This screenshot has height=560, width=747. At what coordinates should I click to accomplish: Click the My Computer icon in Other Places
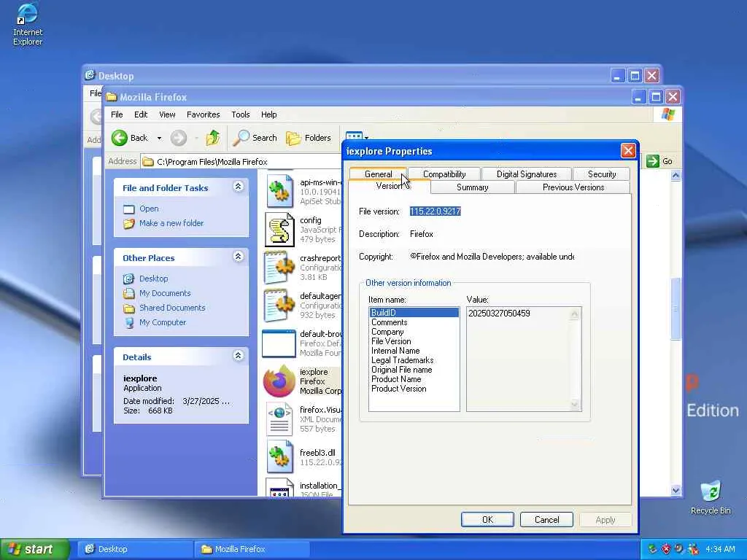coord(129,323)
